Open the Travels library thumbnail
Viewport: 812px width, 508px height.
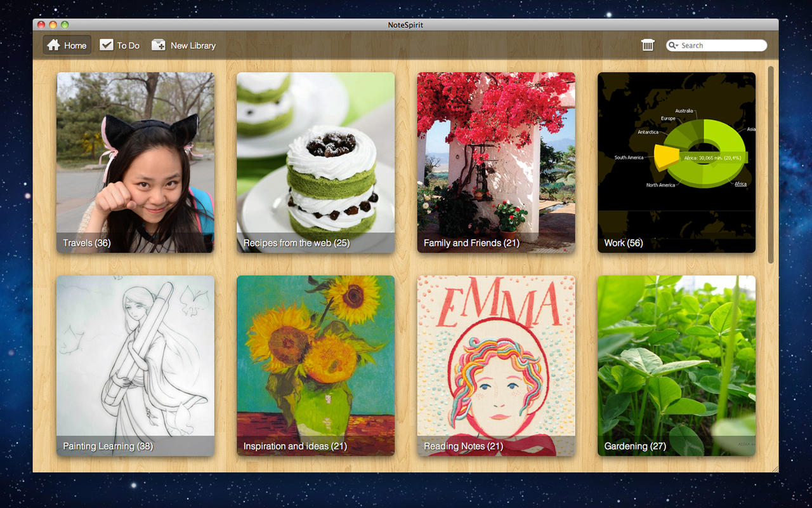tap(135, 162)
